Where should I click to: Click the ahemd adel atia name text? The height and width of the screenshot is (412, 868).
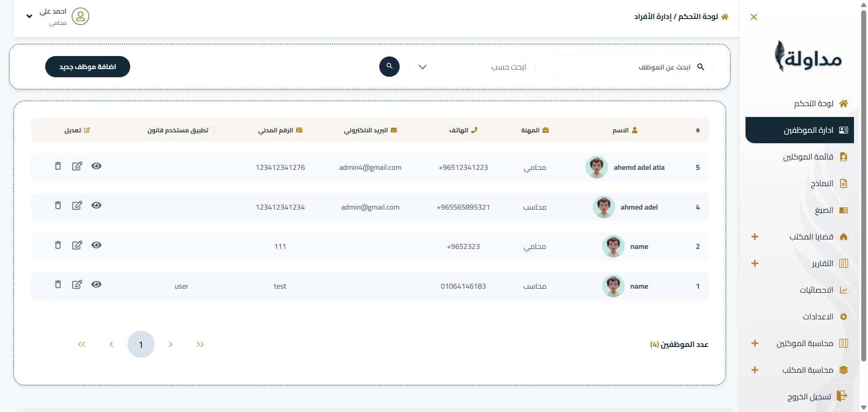point(639,167)
